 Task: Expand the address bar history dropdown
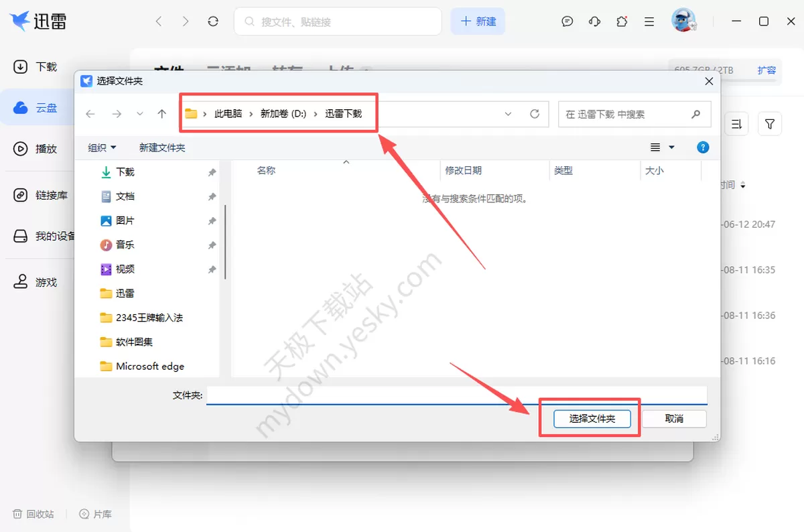point(509,114)
